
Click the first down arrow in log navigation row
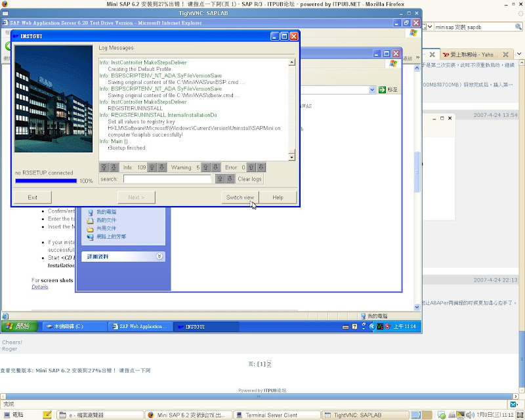pyautogui.click(x=114, y=167)
